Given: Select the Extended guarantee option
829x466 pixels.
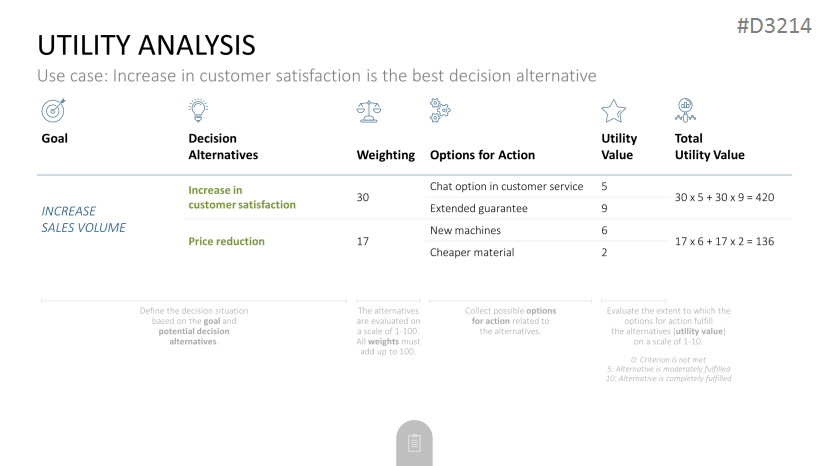Looking at the screenshot, I should pyautogui.click(x=478, y=208).
